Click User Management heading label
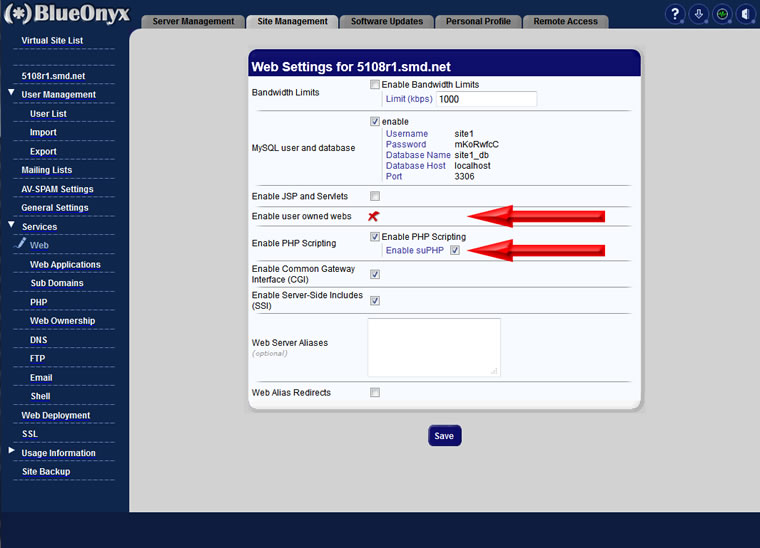This screenshot has height=548, width=760. click(x=59, y=95)
